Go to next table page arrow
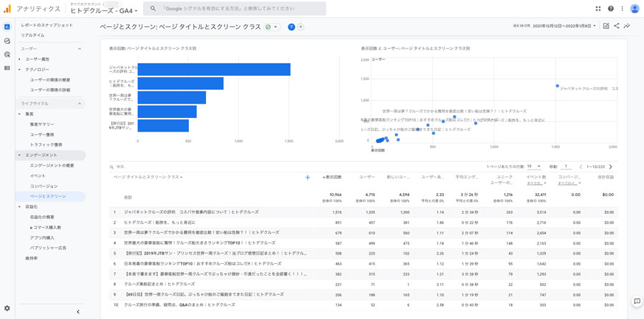644x319 pixels. click(x=610, y=167)
